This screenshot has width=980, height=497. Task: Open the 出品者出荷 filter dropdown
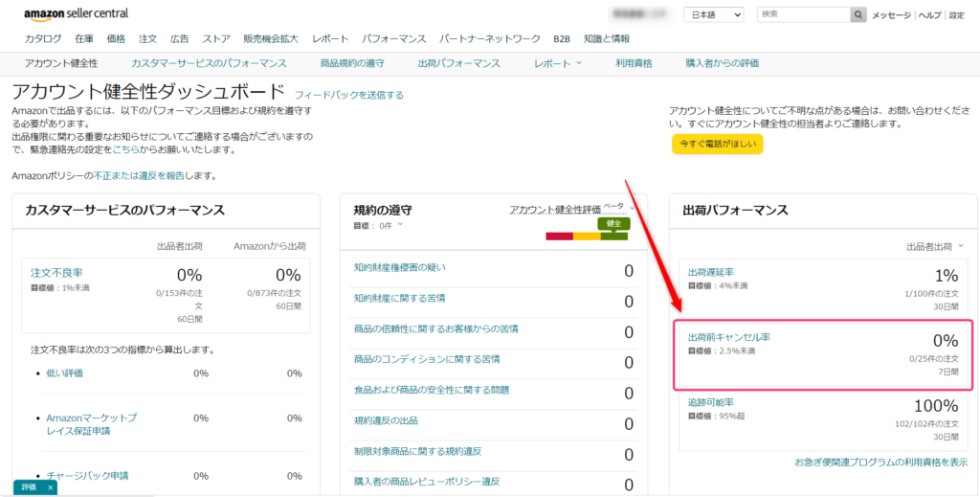point(935,246)
